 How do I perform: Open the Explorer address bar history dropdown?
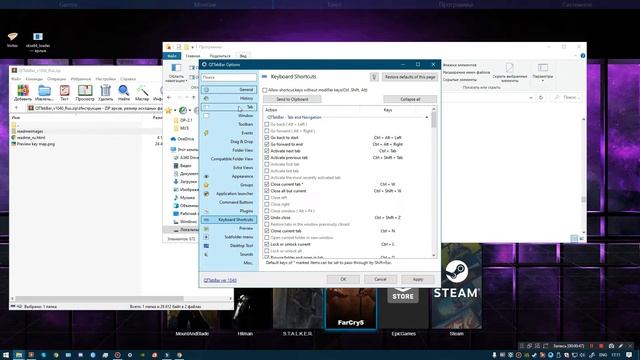tap(531, 98)
